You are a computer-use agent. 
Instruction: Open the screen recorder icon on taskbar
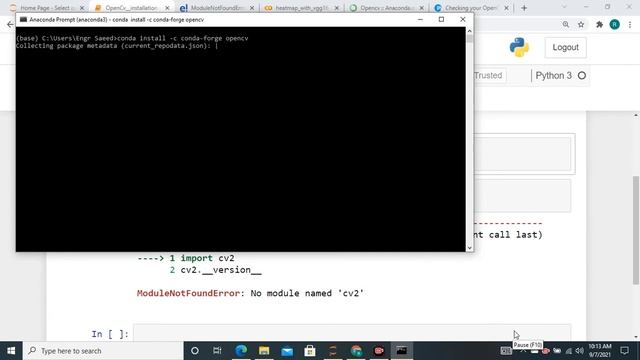[x=379, y=351]
